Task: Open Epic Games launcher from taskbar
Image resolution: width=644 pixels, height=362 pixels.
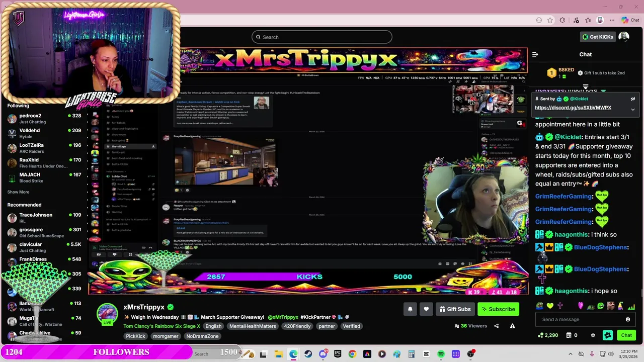Action: [338, 354]
